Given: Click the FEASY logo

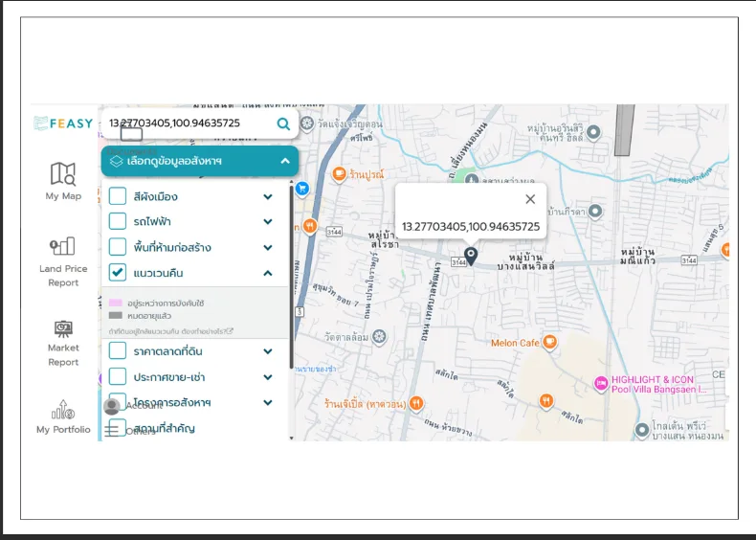Looking at the screenshot, I should pyautogui.click(x=63, y=124).
